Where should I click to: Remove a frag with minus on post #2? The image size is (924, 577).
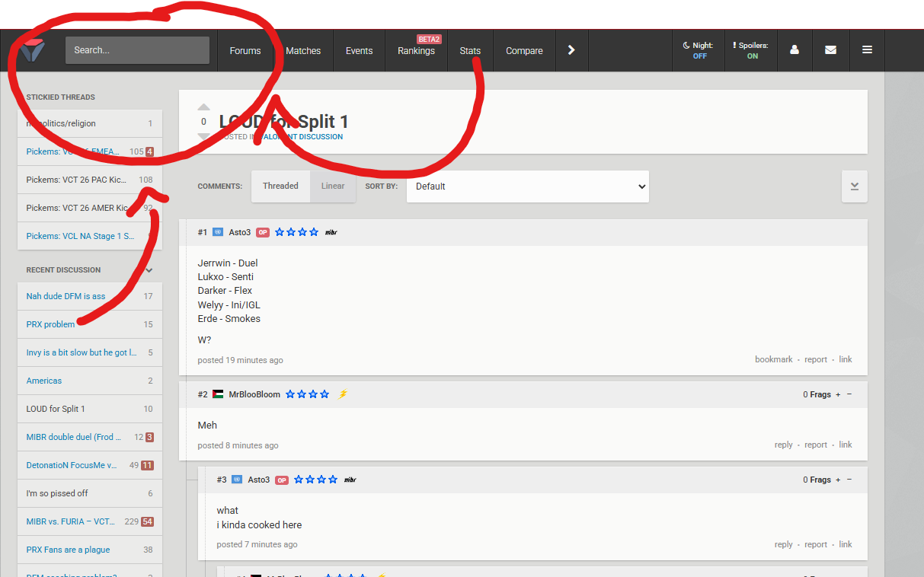coord(849,394)
